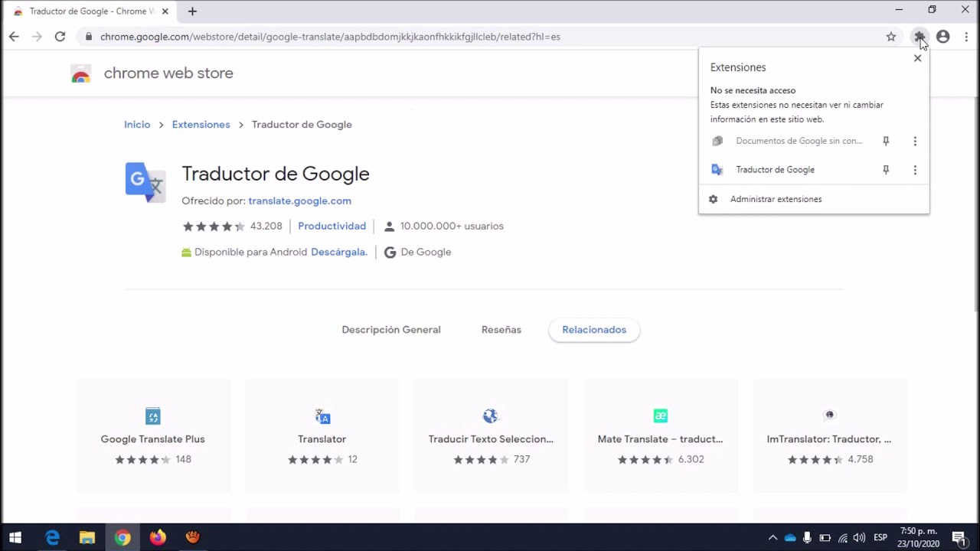The image size is (980, 551).
Task: Open Traducir Texto Seleccion... extension card
Action: click(491, 435)
